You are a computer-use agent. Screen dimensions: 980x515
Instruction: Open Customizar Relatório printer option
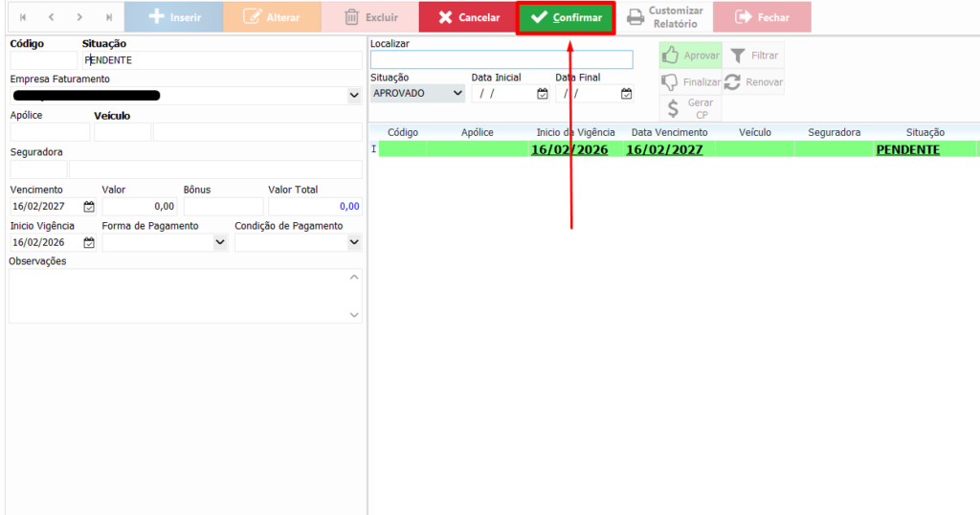click(665, 17)
